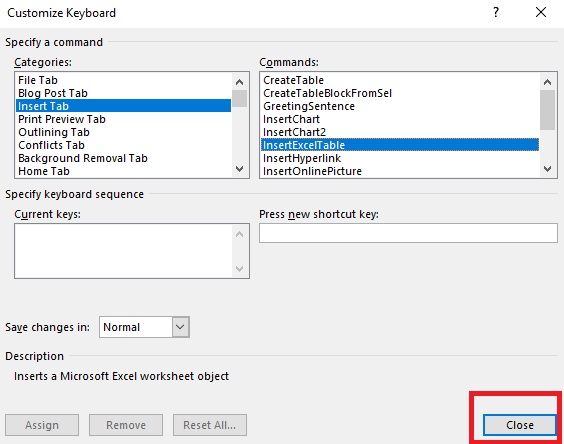The image size is (564, 444).
Task: Click the Categories list scroll up arrow
Action: coord(240,82)
